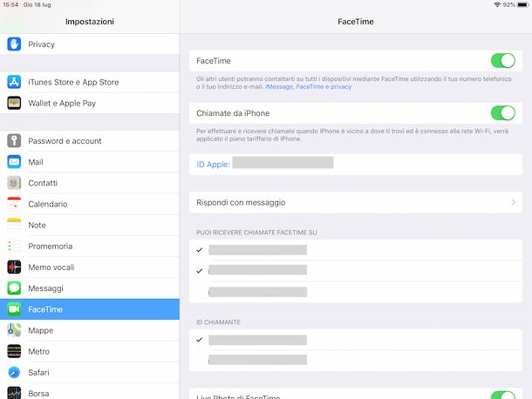Open Mappe settings
This screenshot has width=532, height=399.
coord(90,330)
